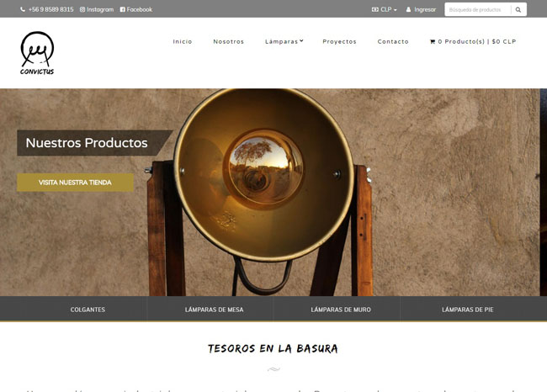Click the phone icon beside +56 9 8589 8315
Screen dimensions: 547x392
coord(23,10)
